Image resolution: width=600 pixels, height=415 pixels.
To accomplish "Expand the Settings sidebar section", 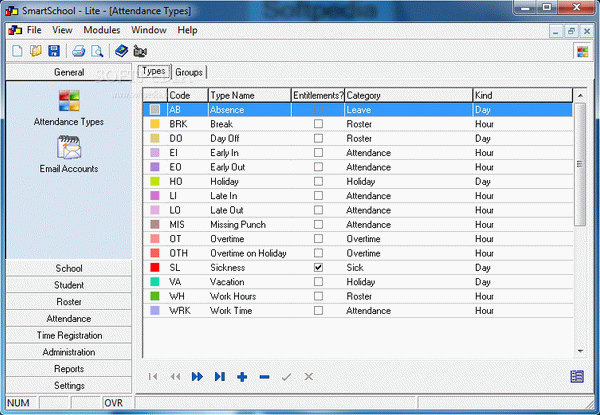I will click(x=69, y=386).
